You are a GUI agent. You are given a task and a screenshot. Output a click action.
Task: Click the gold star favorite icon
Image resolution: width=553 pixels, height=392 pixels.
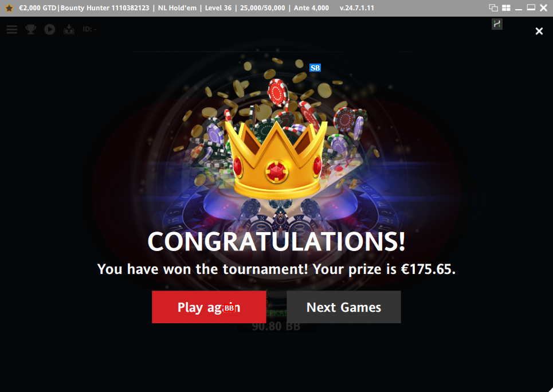[9, 8]
